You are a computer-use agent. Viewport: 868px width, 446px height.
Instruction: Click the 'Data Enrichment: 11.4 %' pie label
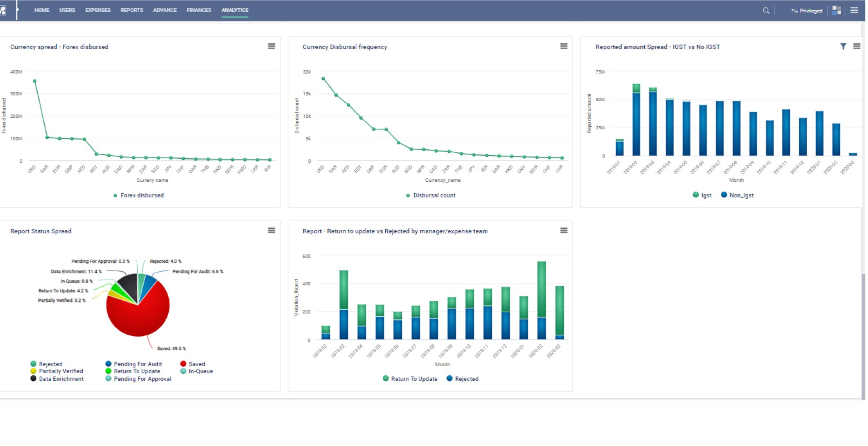76,271
